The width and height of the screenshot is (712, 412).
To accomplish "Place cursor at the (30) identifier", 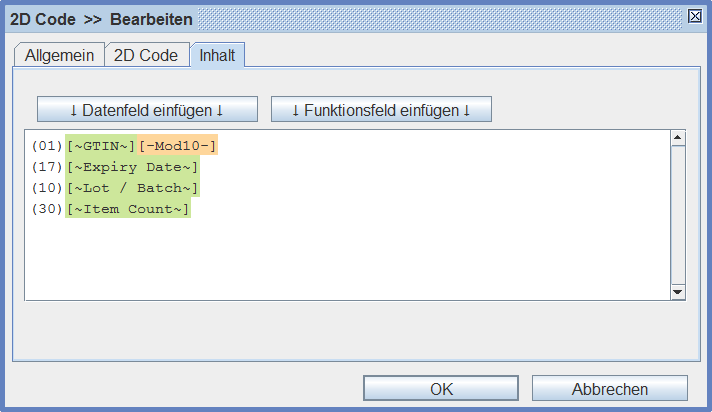I will click(47, 209).
